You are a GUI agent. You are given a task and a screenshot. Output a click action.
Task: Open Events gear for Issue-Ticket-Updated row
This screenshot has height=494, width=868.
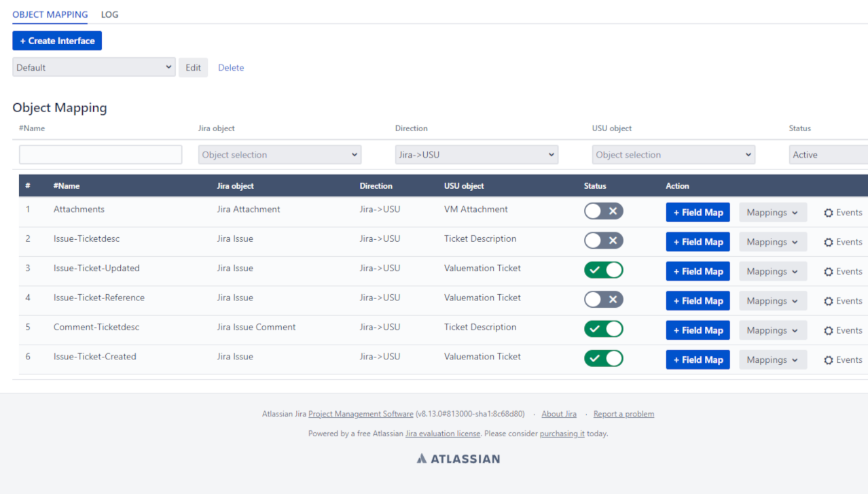pos(843,271)
